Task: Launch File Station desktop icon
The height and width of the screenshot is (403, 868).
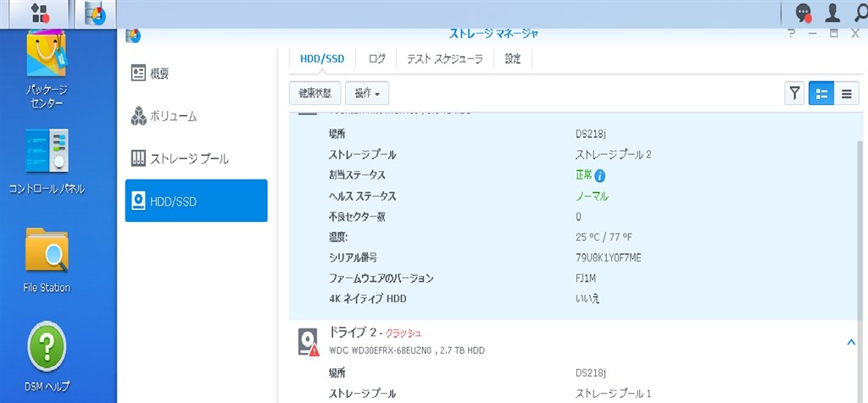Action: 47,260
